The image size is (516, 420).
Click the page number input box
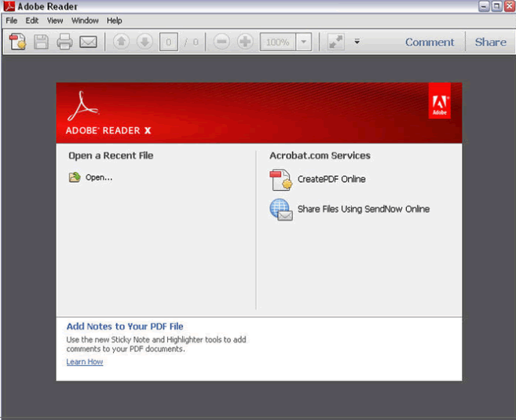tap(169, 42)
